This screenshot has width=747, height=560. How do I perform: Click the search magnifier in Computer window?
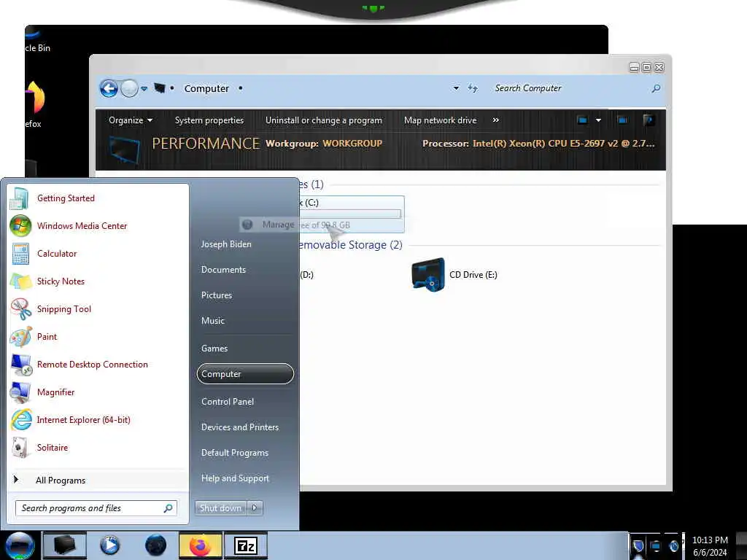pyautogui.click(x=656, y=88)
